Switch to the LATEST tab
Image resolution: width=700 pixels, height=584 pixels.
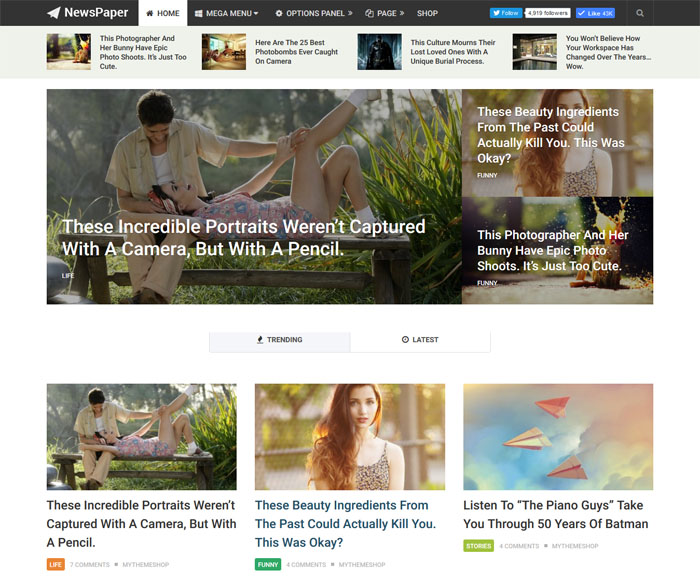420,340
